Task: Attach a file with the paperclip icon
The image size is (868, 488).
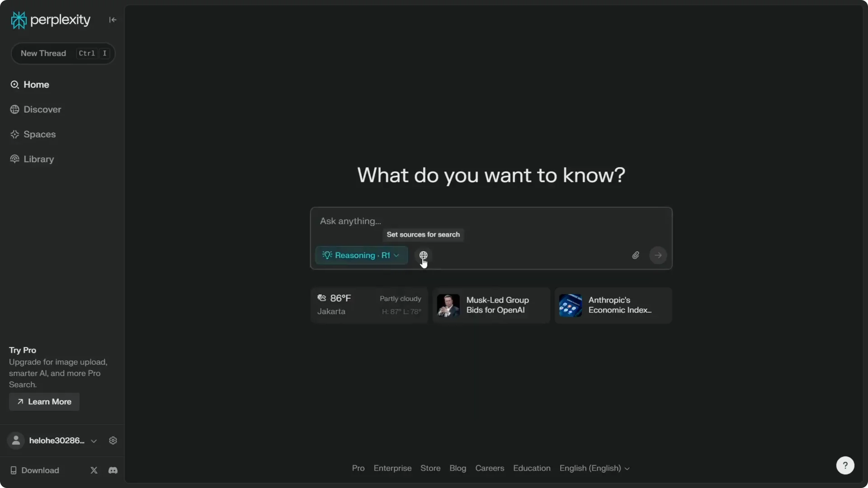Action: [635, 255]
